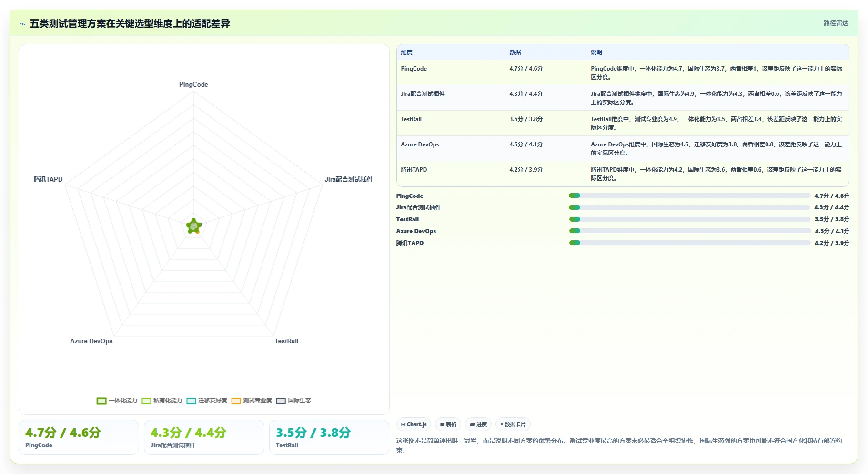868x474 pixels.
Task: Click the PingCode description cell in table
Action: pos(717,73)
